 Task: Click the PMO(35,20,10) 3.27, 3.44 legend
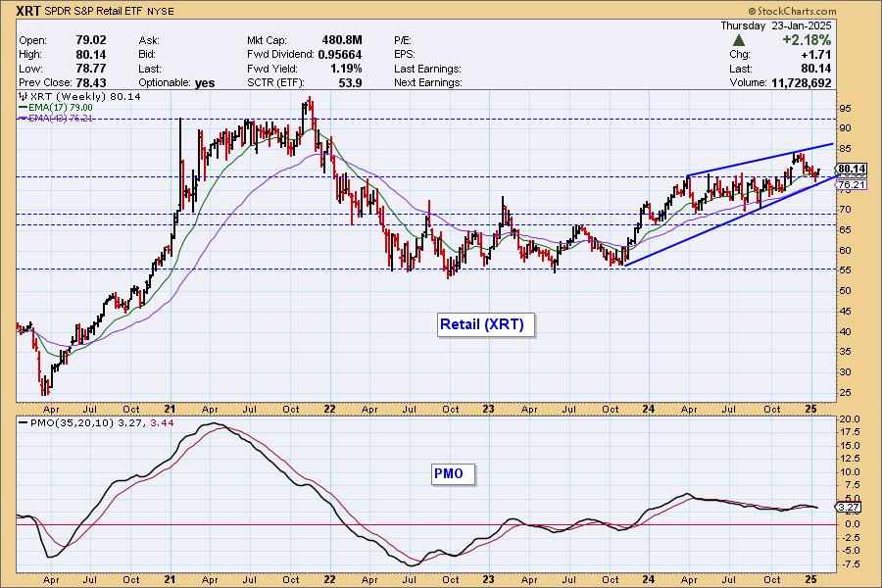(x=96, y=422)
